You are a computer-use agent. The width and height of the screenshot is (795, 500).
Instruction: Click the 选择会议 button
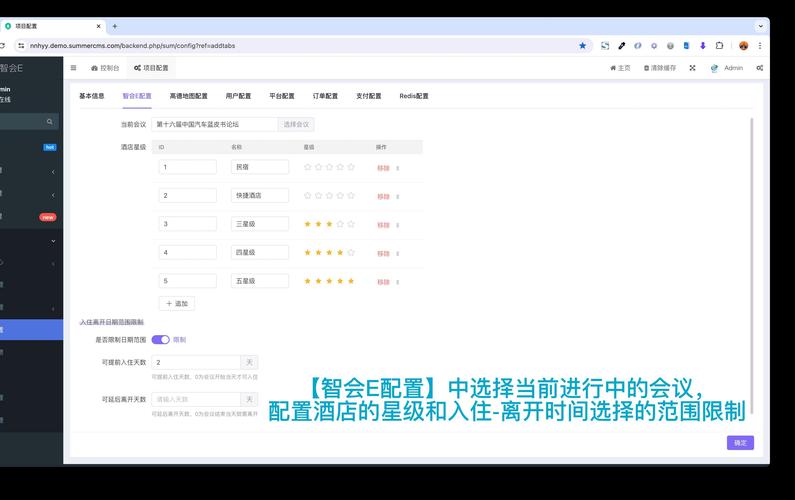(x=296, y=124)
